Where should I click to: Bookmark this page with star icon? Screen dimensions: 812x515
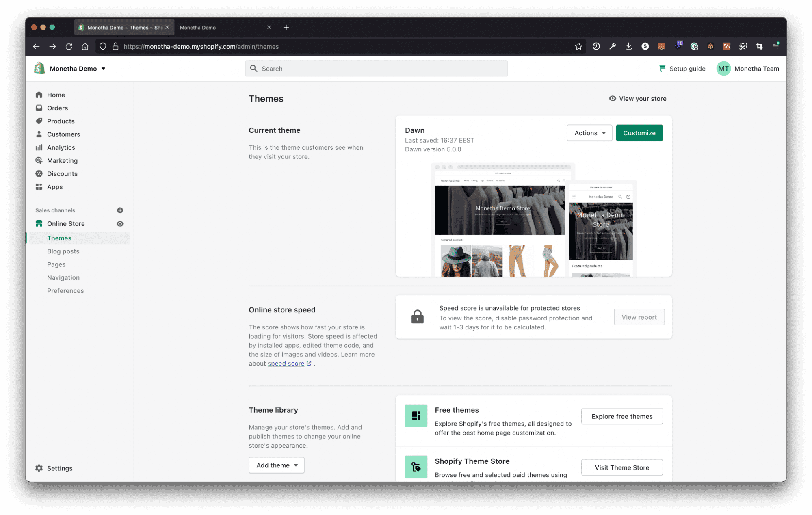click(578, 46)
